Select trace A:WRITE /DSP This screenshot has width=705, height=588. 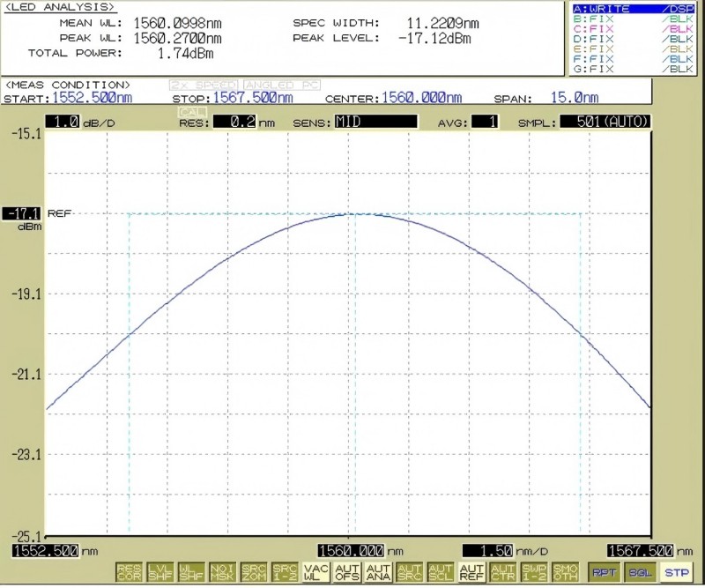pyautogui.click(x=633, y=9)
